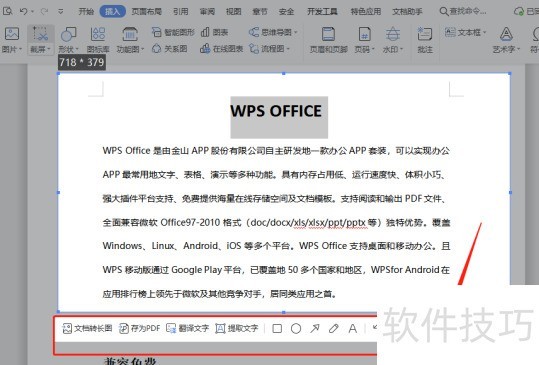Screen dimensions: 539x365
Task: Open the 审阅 review tab
Action: (207, 11)
